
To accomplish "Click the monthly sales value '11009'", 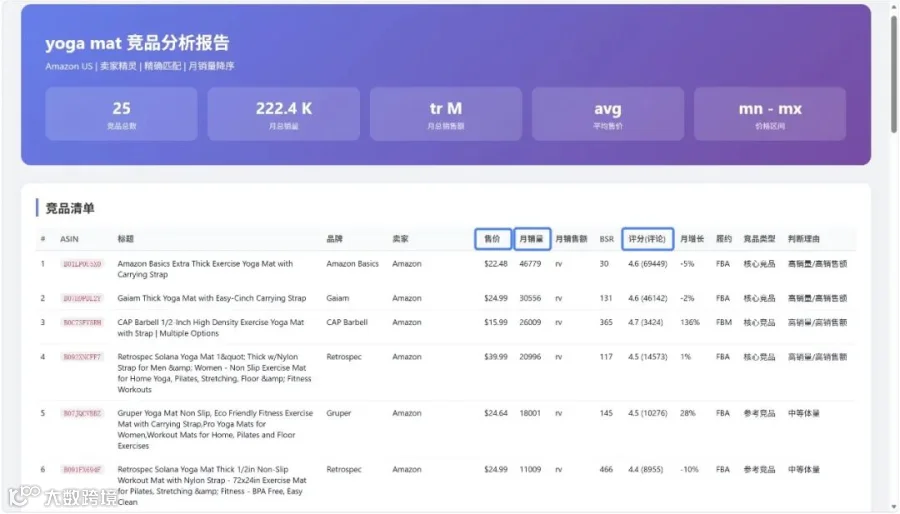I will [x=530, y=469].
